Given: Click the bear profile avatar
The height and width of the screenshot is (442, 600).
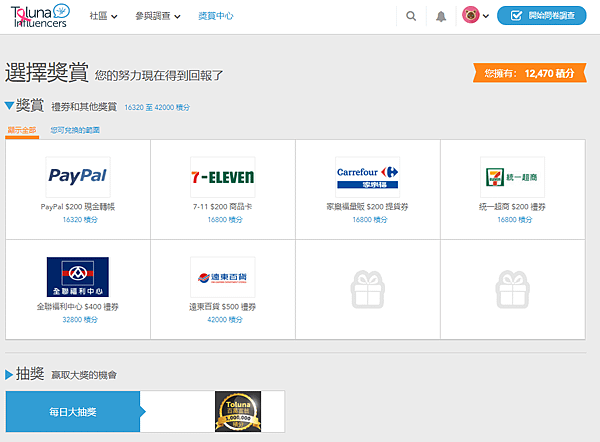Looking at the screenshot, I should point(471,15).
